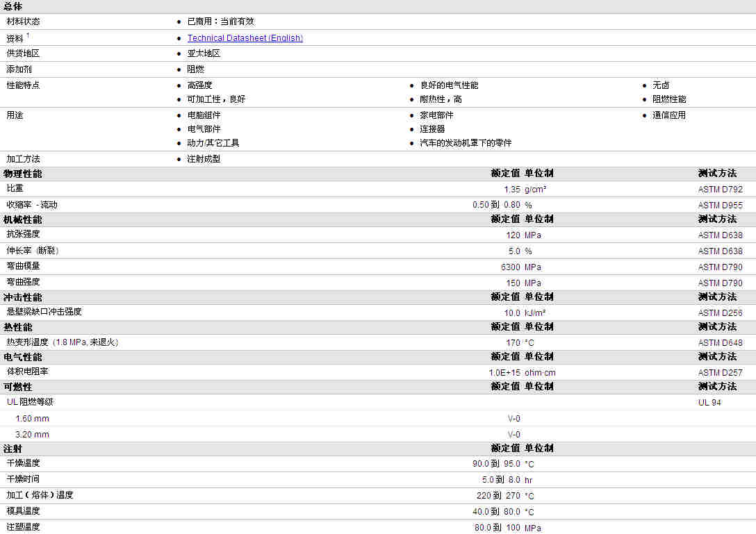Click the '悬壁梁缺口冲击强度' row label

click(x=44, y=312)
